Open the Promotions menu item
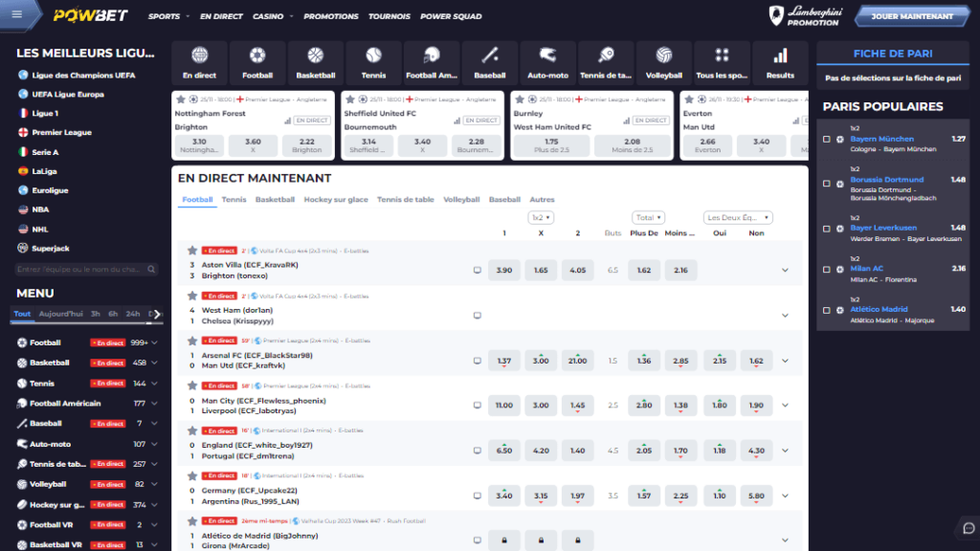Viewport: 980px width, 551px height. (x=331, y=16)
